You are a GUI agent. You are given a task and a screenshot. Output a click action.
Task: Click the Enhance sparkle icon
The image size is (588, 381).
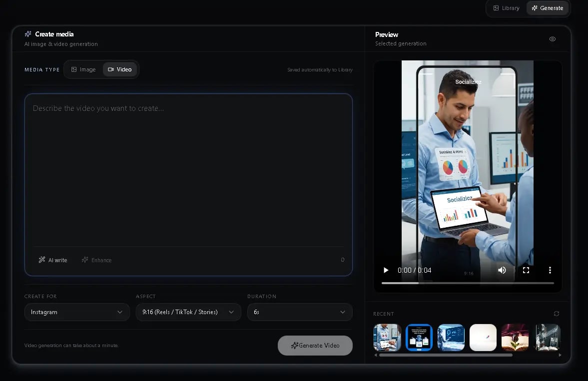click(85, 260)
